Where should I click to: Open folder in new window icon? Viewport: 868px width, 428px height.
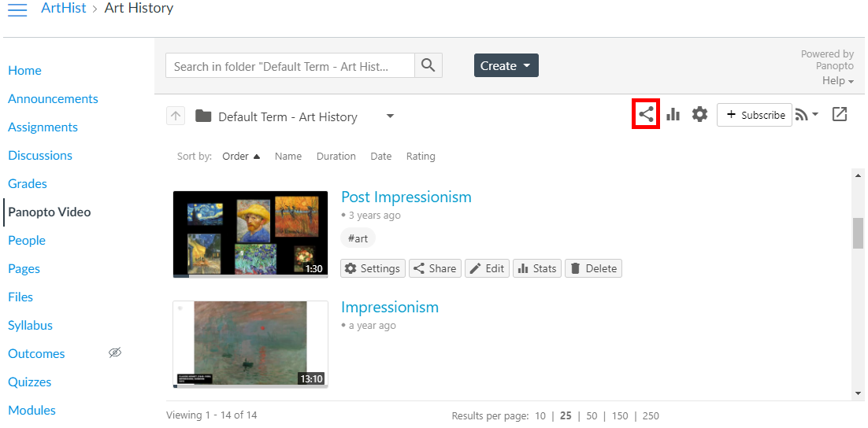tap(839, 114)
